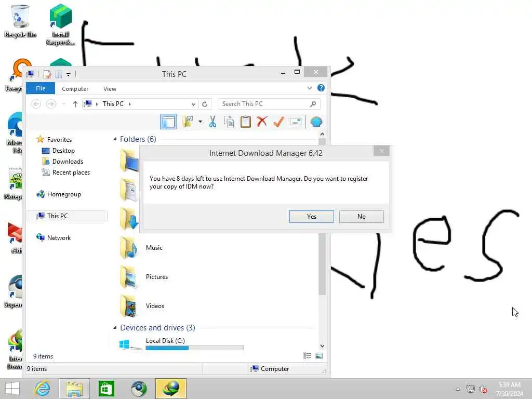
Task: Click the folder options toolbar icon
Action: coord(188,122)
